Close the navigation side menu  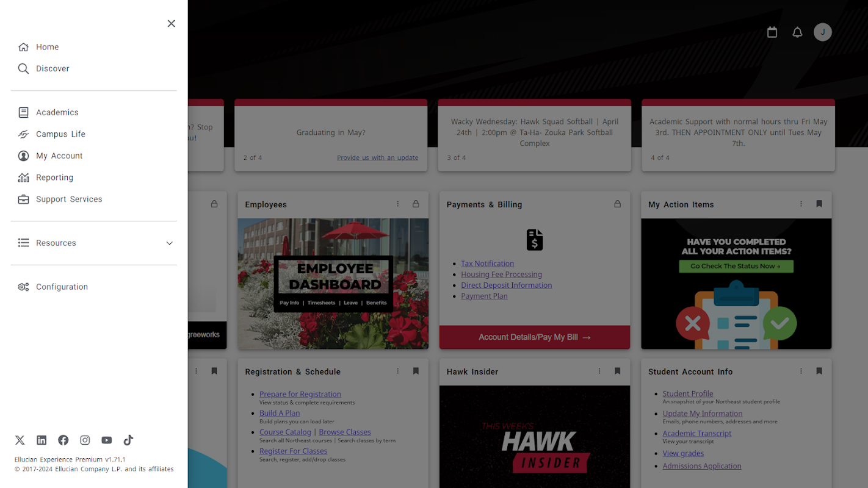point(171,23)
